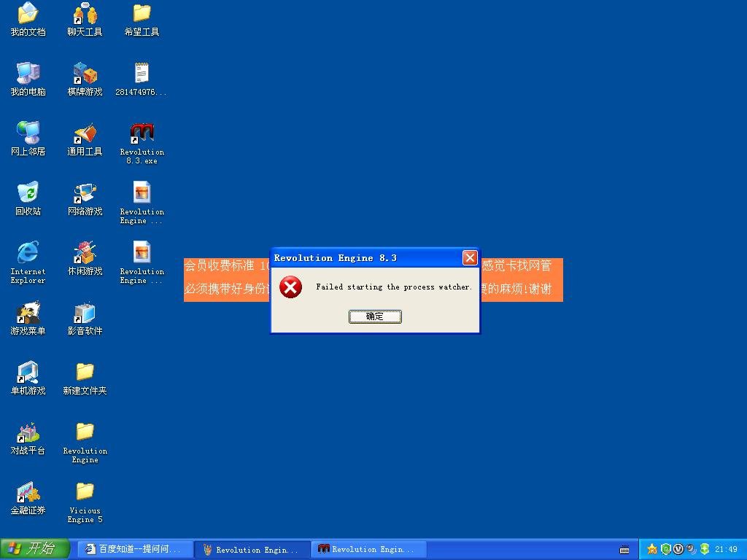
Task: Select the Vicious Engine 5 folder
Action: (85, 502)
